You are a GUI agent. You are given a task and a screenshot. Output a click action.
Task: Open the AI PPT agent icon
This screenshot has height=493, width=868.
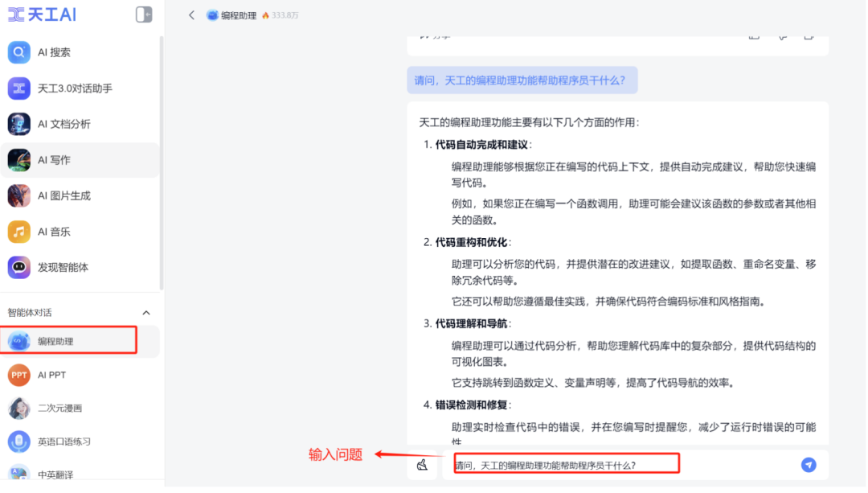tap(18, 375)
